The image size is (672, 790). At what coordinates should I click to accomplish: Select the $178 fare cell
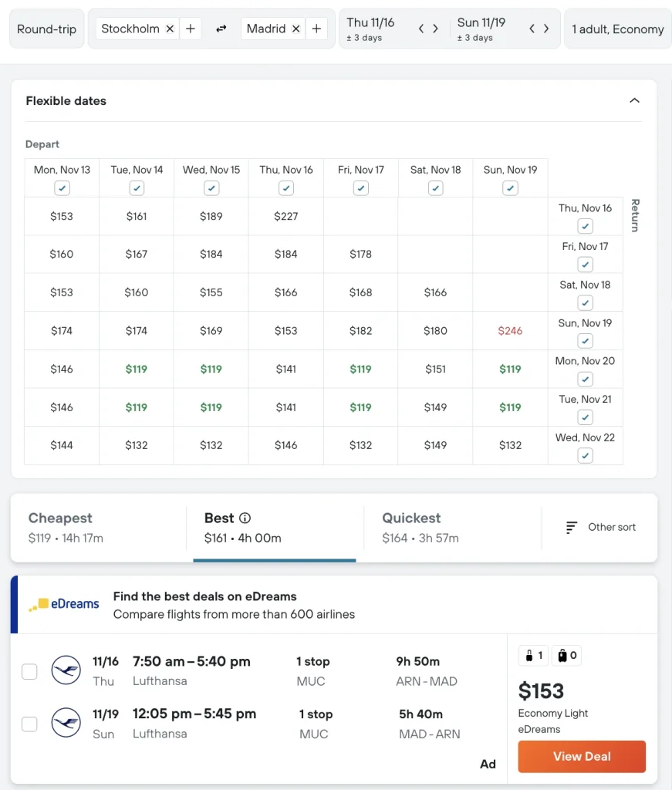pos(360,255)
